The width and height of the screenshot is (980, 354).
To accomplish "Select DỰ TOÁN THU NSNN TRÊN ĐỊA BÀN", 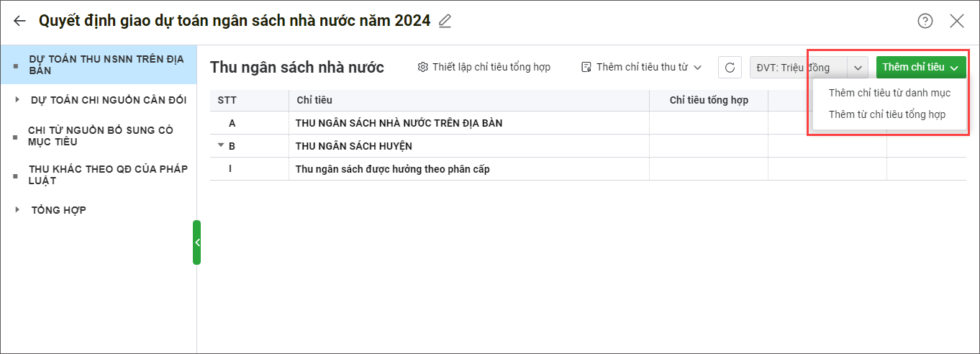I will tap(107, 64).
